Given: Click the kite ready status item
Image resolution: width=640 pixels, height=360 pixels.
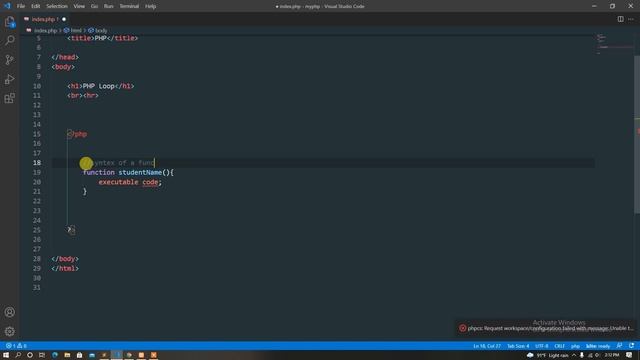Looking at the screenshot, I should (x=598, y=346).
